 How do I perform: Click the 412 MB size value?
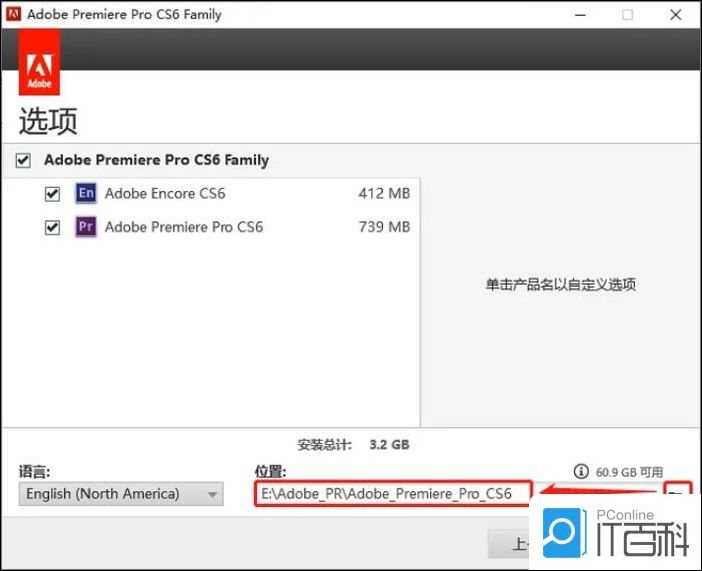(x=384, y=193)
